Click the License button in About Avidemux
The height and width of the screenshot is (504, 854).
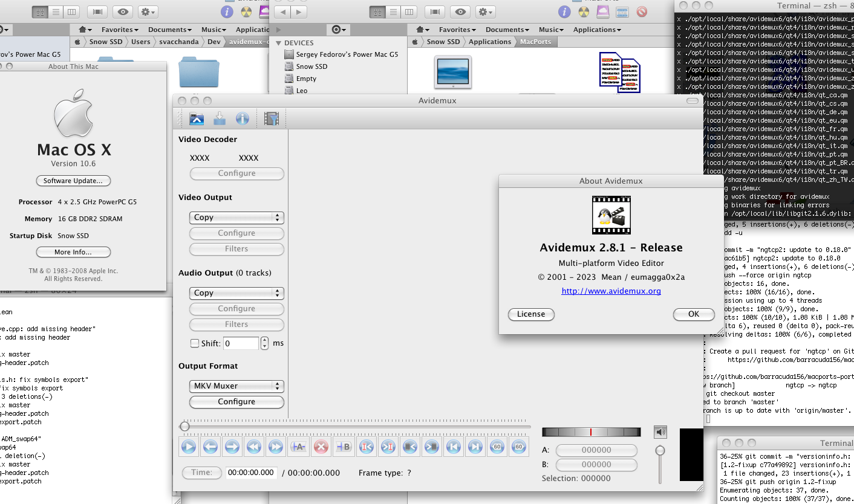531,314
